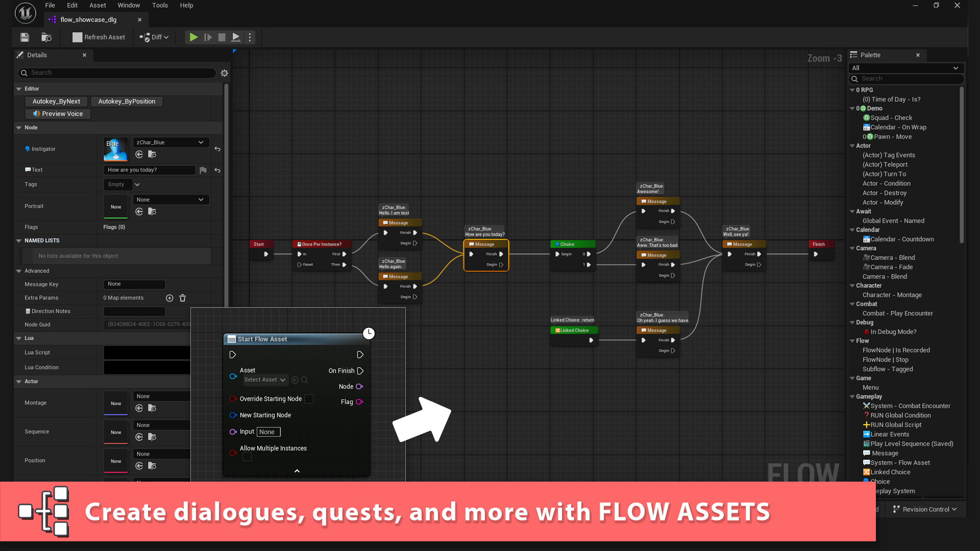Delete all Extra Params elements trash icon
This screenshot has width=980, height=551.
[x=182, y=298]
